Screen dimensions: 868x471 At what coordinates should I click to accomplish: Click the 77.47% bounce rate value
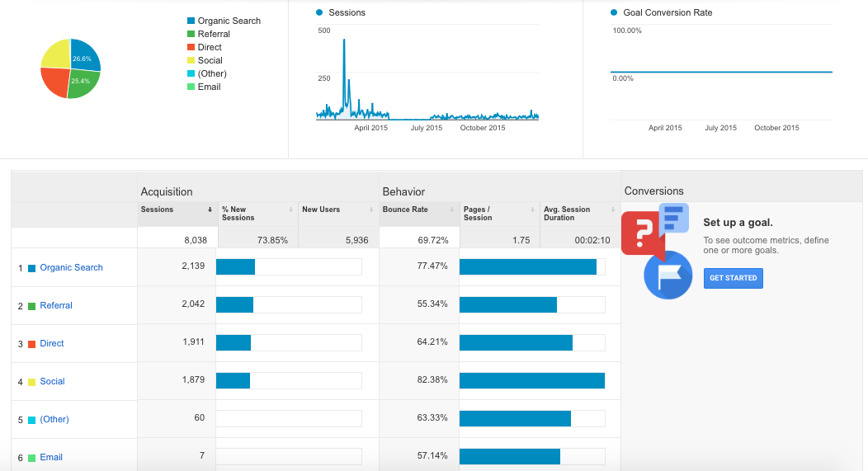(x=432, y=266)
